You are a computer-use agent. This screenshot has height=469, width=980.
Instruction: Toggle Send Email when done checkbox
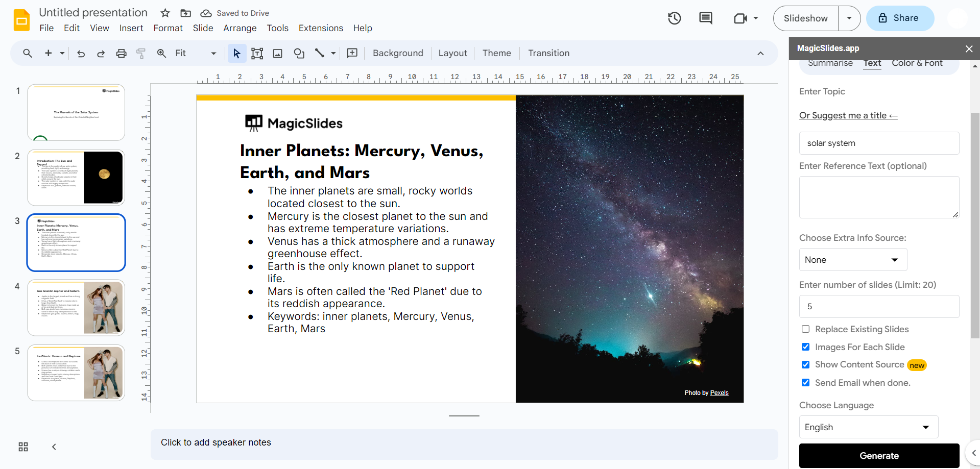click(x=805, y=383)
